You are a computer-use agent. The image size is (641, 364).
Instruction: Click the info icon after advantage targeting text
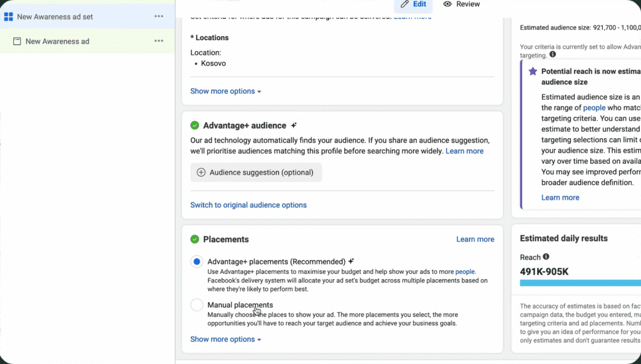[553, 54]
